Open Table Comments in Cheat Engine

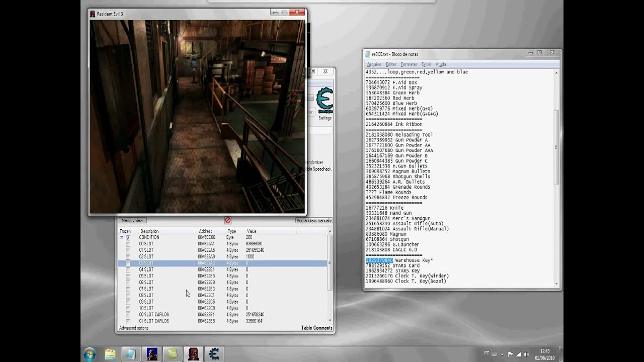coord(316,328)
